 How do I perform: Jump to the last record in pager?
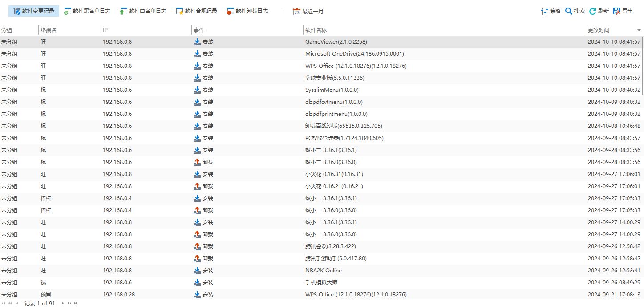(76, 303)
